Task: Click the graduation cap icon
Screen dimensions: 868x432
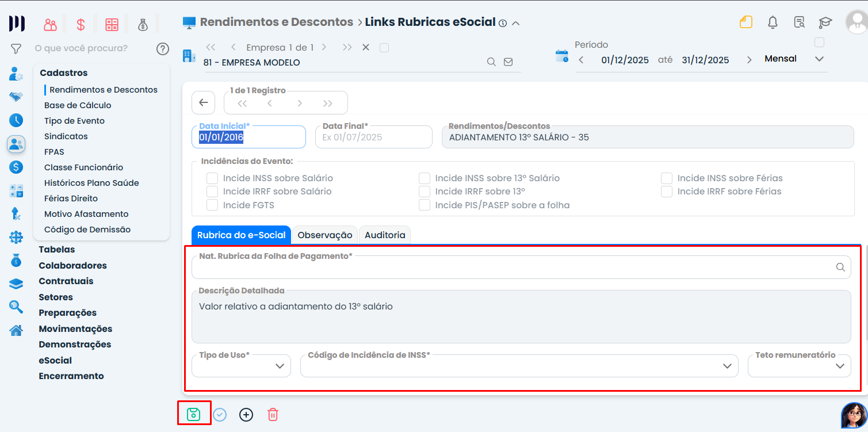Action: pyautogui.click(x=825, y=22)
